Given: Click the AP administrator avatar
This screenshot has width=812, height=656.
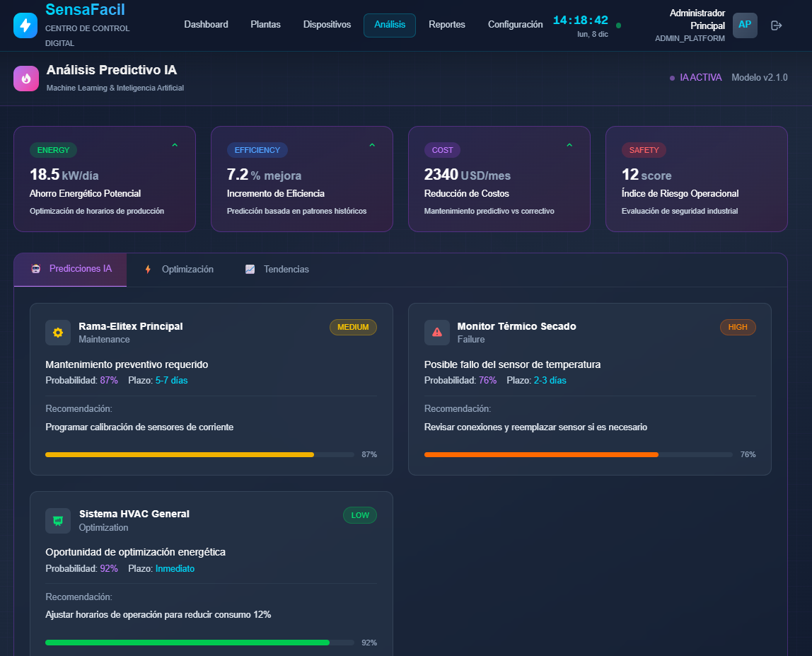Looking at the screenshot, I should pyautogui.click(x=745, y=25).
